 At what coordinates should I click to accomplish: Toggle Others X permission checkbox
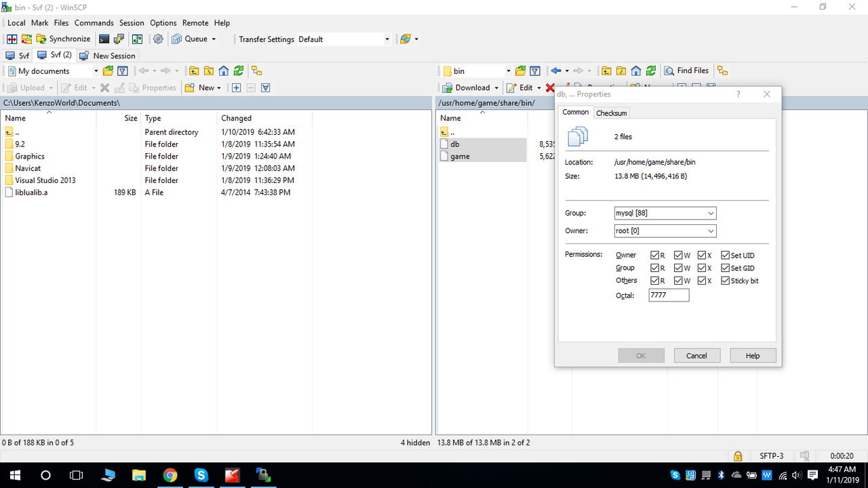702,281
